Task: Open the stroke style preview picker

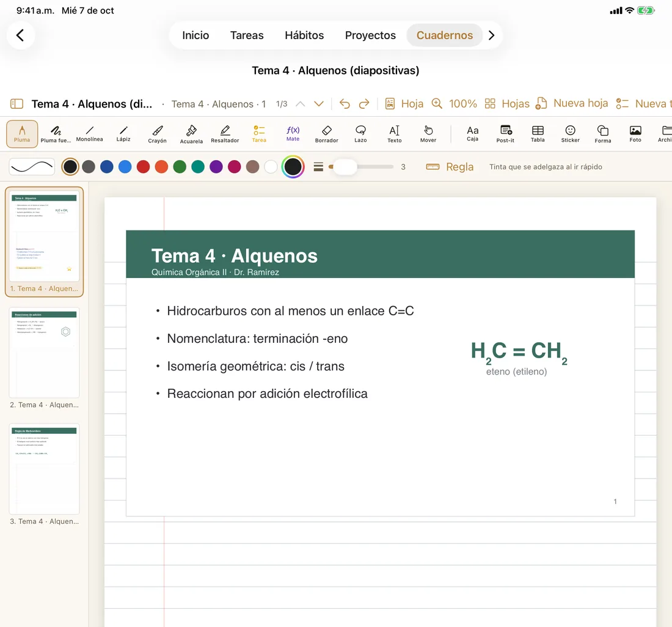Action: (x=32, y=167)
